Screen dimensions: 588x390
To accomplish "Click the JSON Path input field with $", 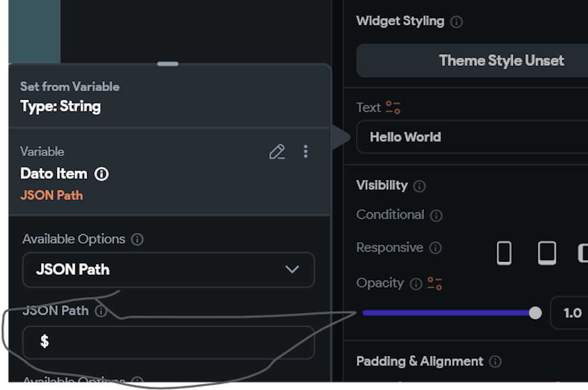I will click(x=168, y=342).
